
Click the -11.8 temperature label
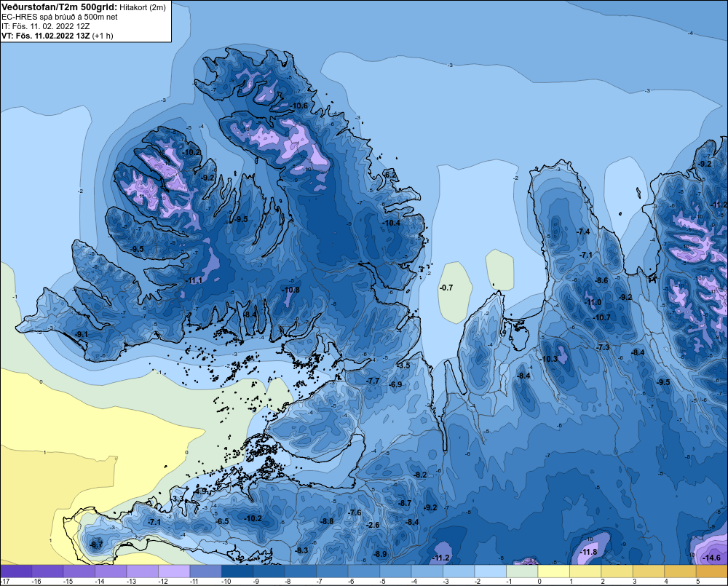tap(589, 552)
